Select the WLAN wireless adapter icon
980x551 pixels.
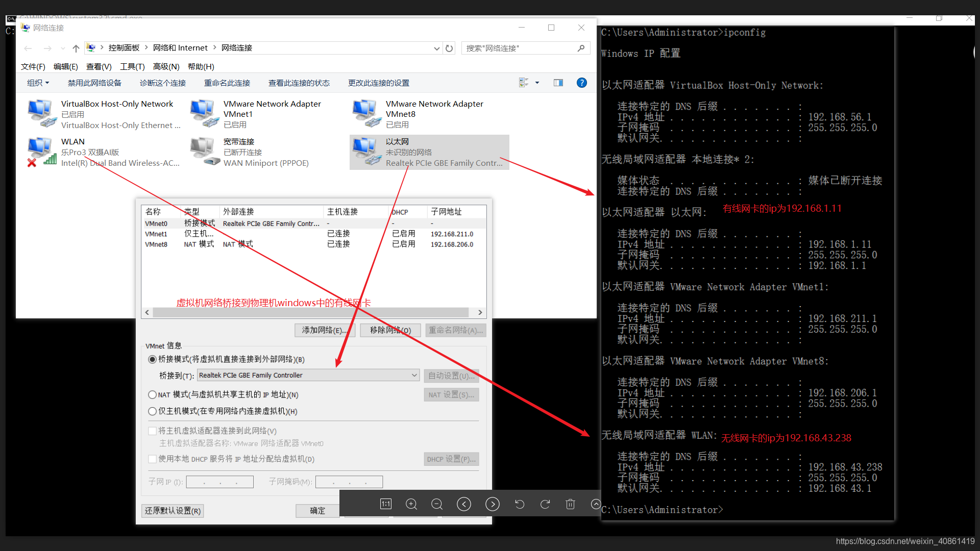tap(41, 152)
